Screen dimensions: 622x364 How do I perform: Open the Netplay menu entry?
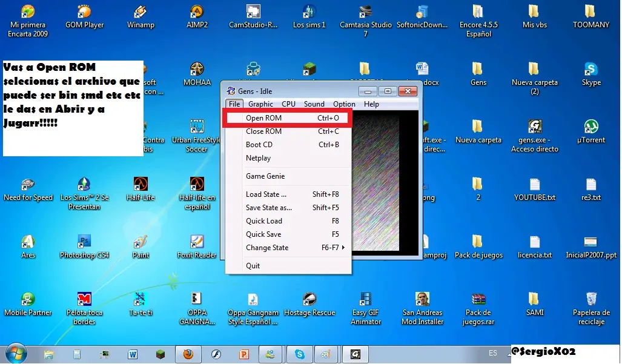(288, 158)
